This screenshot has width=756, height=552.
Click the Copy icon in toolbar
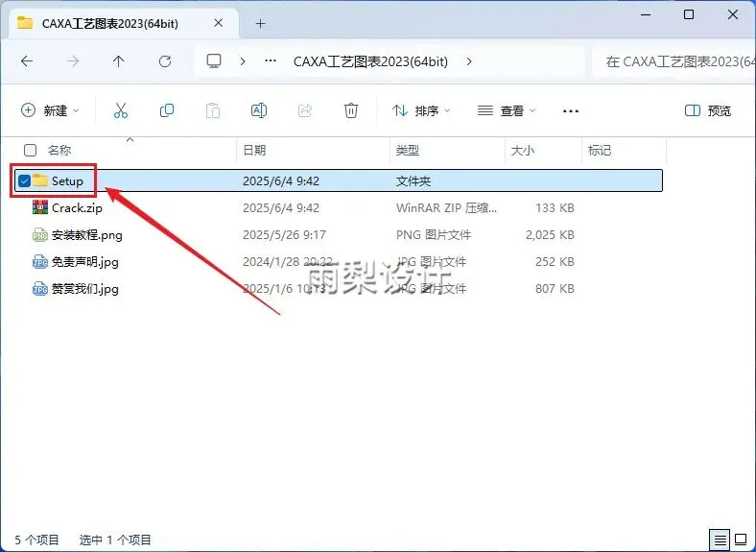tap(167, 110)
